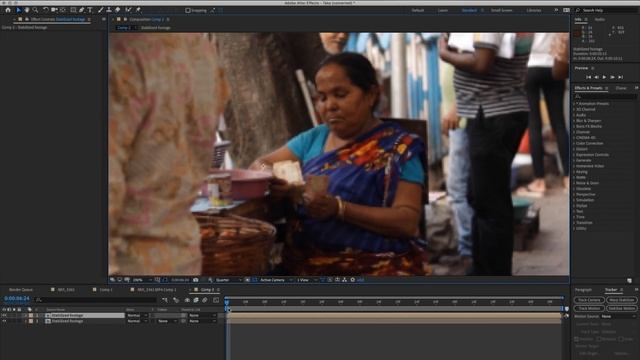Switch to the Paragraph panel tab
The height and width of the screenshot is (360, 640).
point(583,290)
